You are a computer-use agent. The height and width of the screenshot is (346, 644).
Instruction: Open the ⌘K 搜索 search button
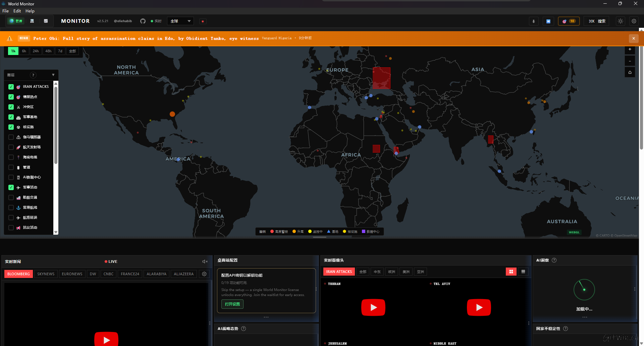pyautogui.click(x=597, y=21)
